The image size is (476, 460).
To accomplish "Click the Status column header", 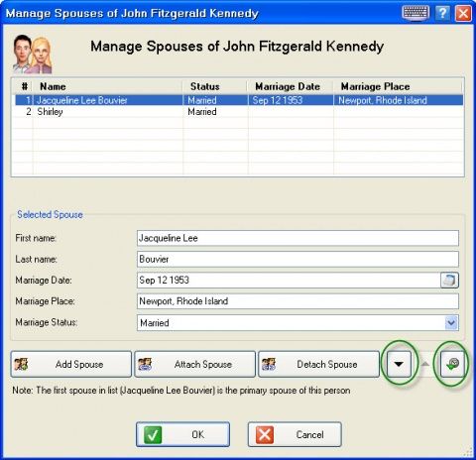I will (x=215, y=86).
